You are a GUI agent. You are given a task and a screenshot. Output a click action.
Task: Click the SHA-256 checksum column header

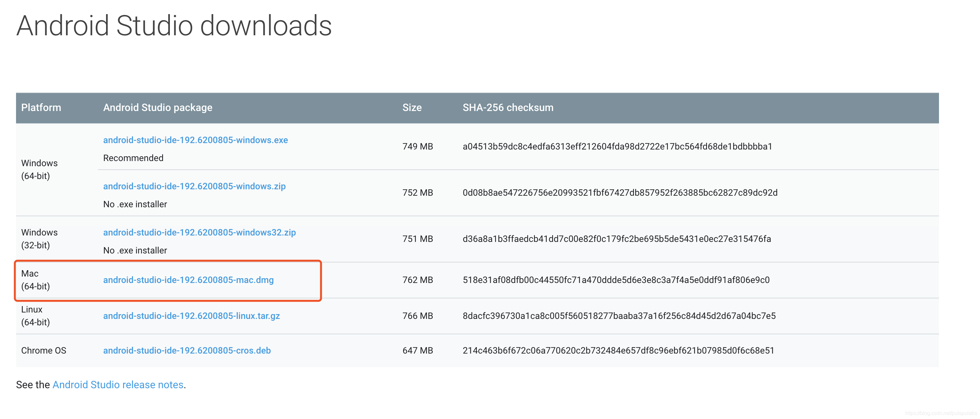(x=508, y=107)
